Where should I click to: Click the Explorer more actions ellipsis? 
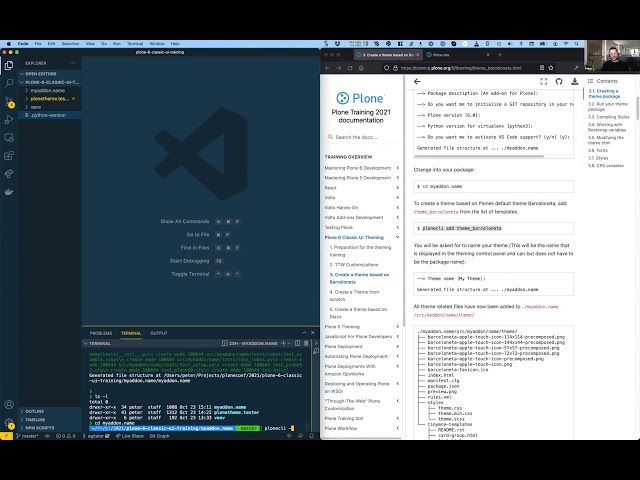click(73, 63)
